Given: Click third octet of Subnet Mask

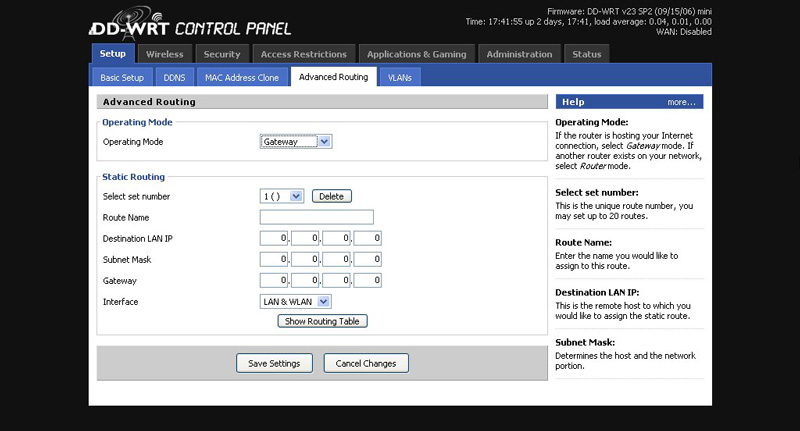Looking at the screenshot, I should [336, 259].
